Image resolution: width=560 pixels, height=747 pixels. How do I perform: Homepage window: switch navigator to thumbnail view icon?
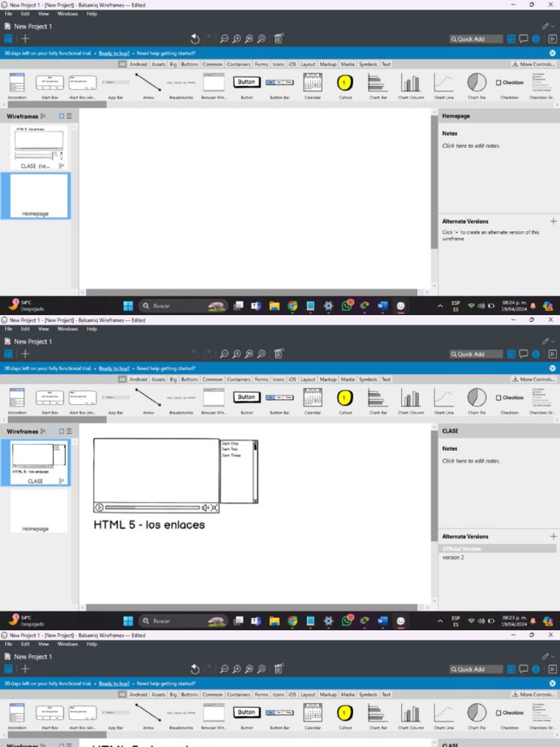click(61, 116)
